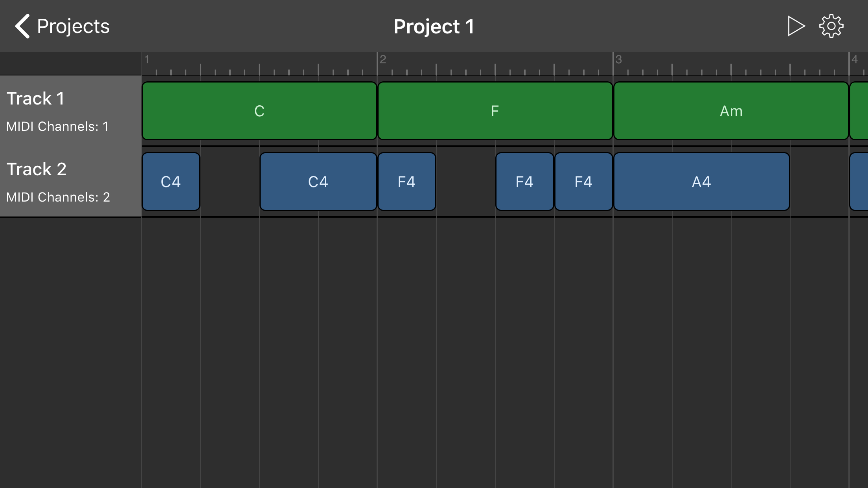Select the third F4 note block

(583, 181)
